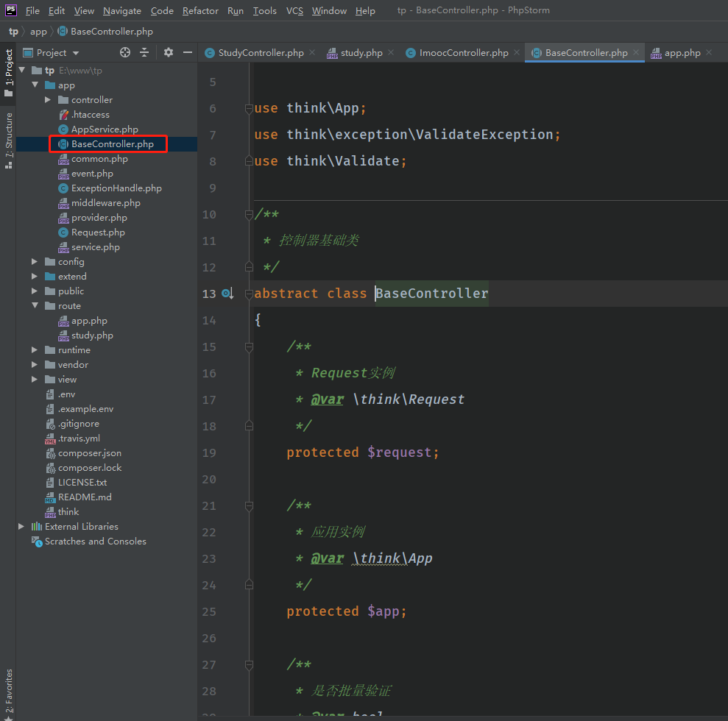
Task: Fold the use imports at line 6
Action: click(249, 109)
